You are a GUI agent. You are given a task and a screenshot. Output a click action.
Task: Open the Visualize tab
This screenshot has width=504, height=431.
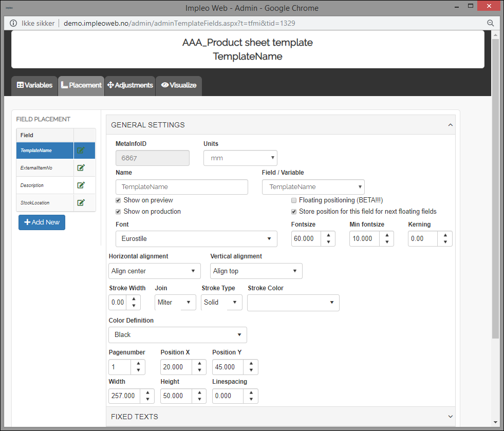pyautogui.click(x=179, y=85)
